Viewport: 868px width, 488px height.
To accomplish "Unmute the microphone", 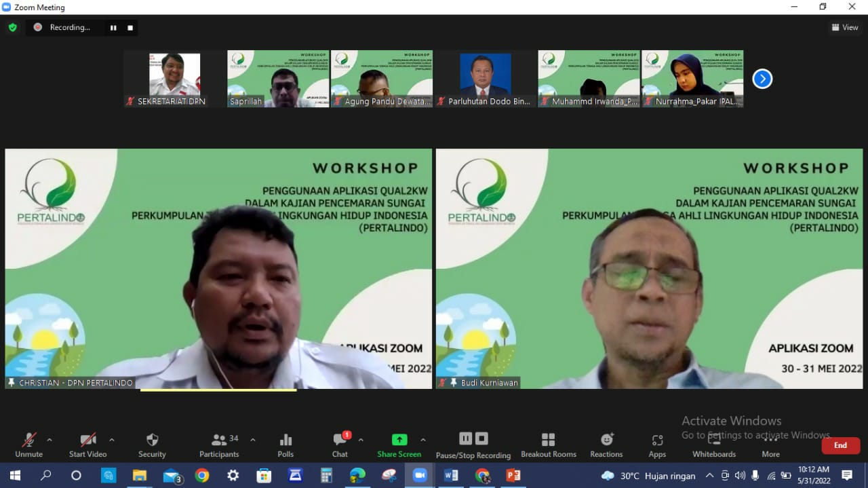I will pos(28,445).
